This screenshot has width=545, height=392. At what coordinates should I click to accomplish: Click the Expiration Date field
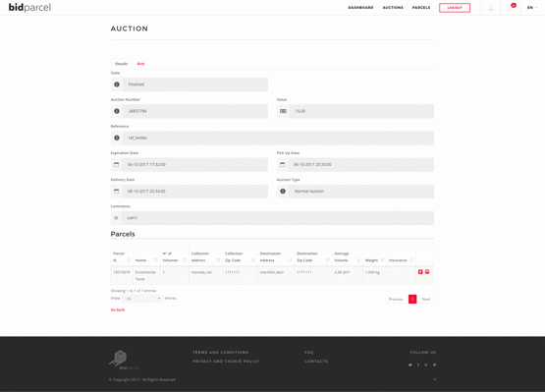click(x=195, y=164)
